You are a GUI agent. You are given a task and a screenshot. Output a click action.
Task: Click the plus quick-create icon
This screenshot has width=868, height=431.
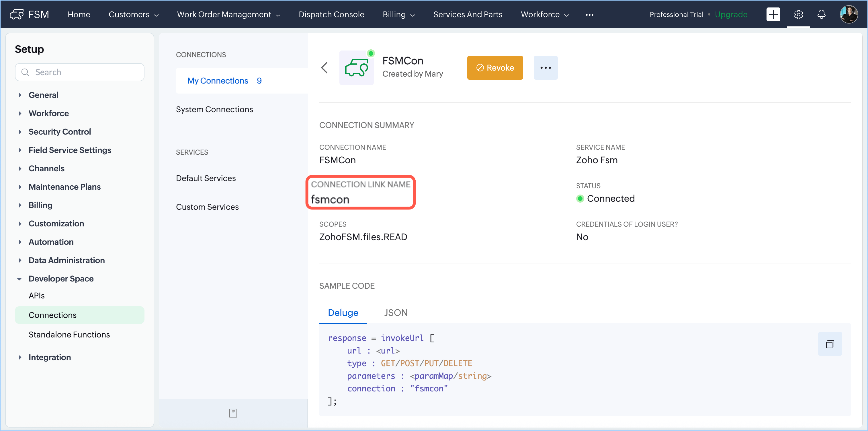tap(773, 15)
